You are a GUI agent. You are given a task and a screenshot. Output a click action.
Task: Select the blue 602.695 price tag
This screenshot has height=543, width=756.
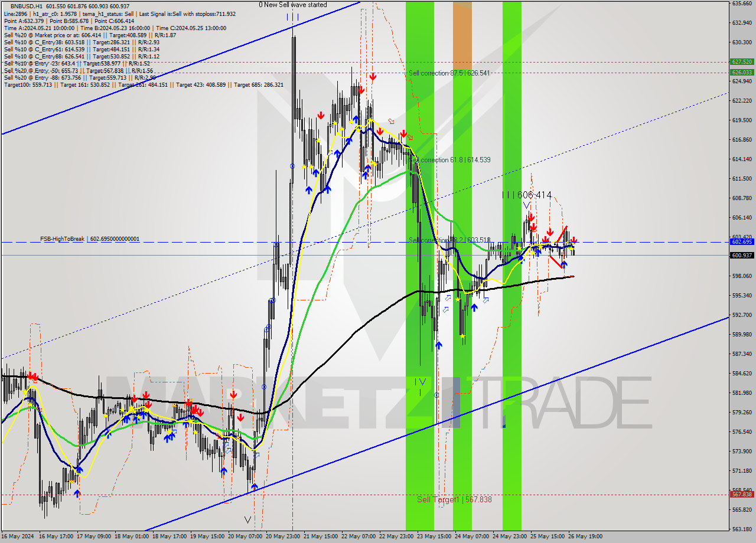pyautogui.click(x=742, y=242)
